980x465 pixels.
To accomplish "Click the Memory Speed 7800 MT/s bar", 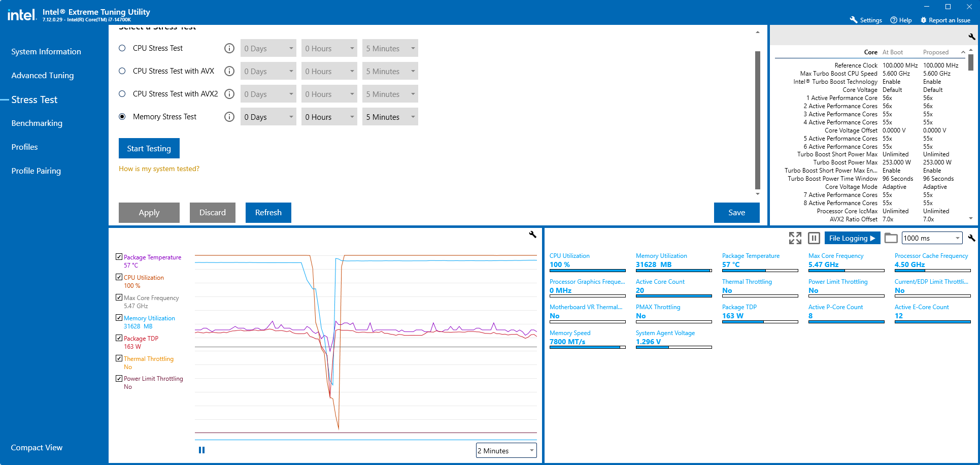I will point(588,347).
